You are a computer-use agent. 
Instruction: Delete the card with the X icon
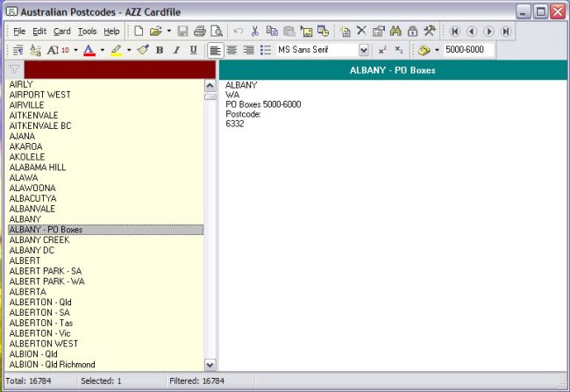click(x=361, y=31)
